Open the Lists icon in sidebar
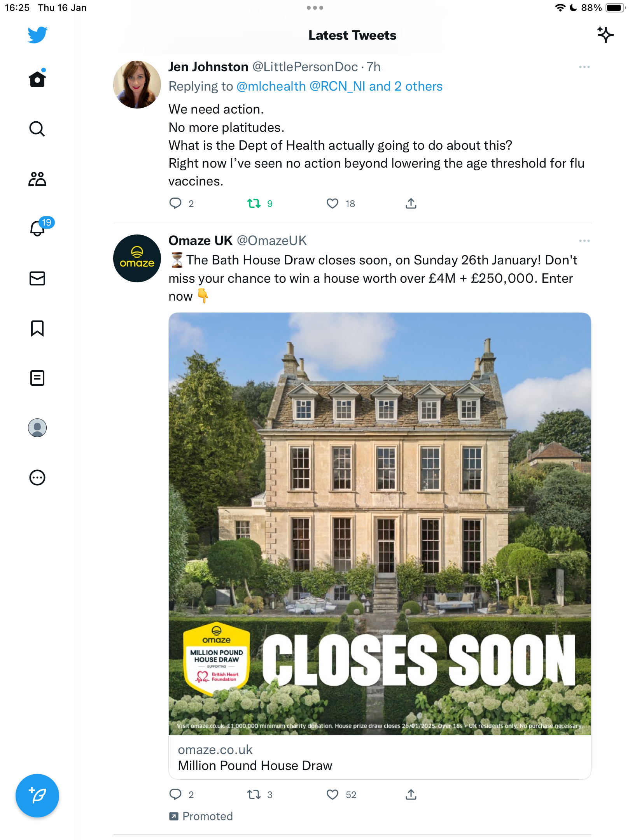This screenshot has width=630, height=840. [37, 378]
